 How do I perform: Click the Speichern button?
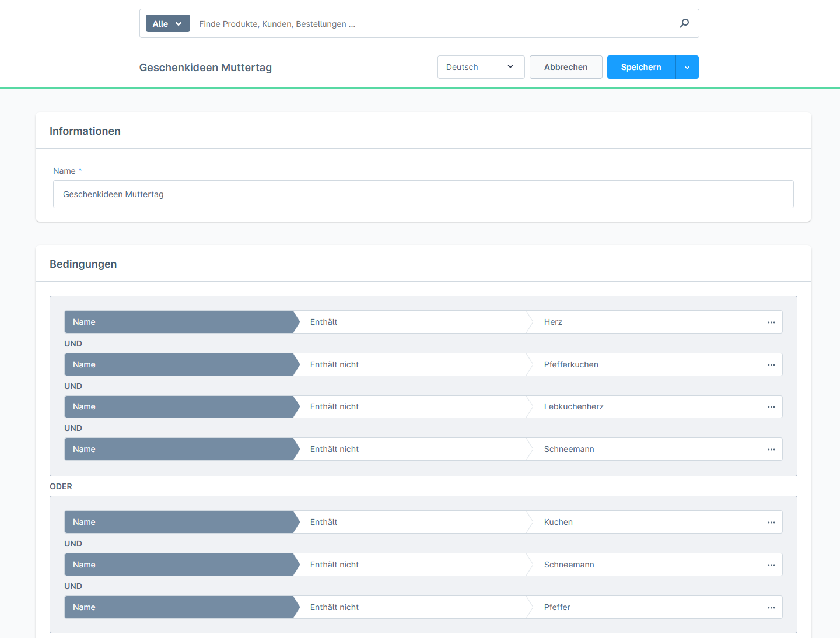(640, 67)
